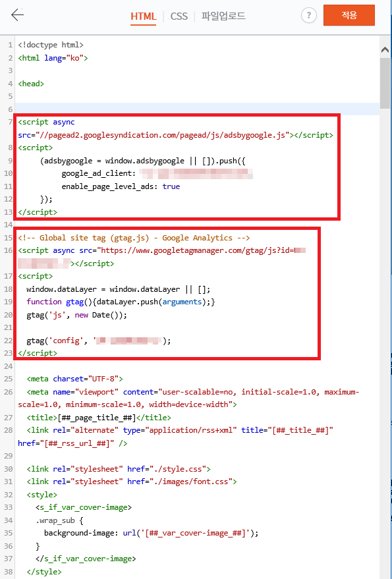Click line number 24 in the gutter
The image size is (392, 579).
[8, 366]
